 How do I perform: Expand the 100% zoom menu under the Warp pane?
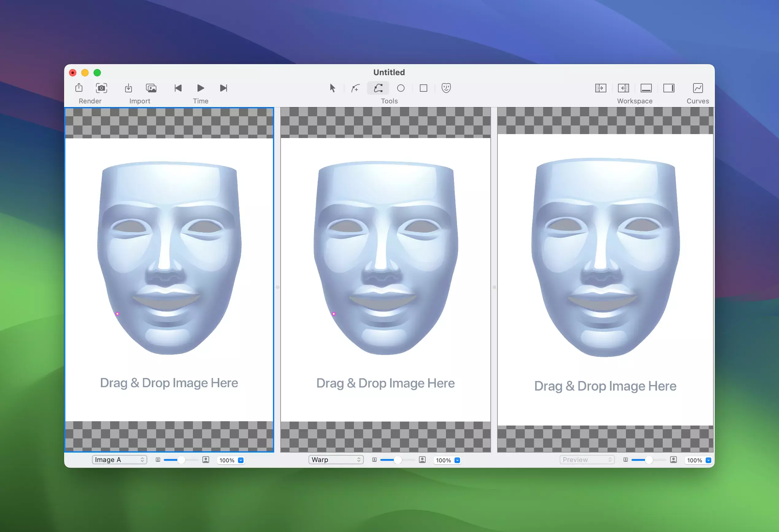coord(457,460)
